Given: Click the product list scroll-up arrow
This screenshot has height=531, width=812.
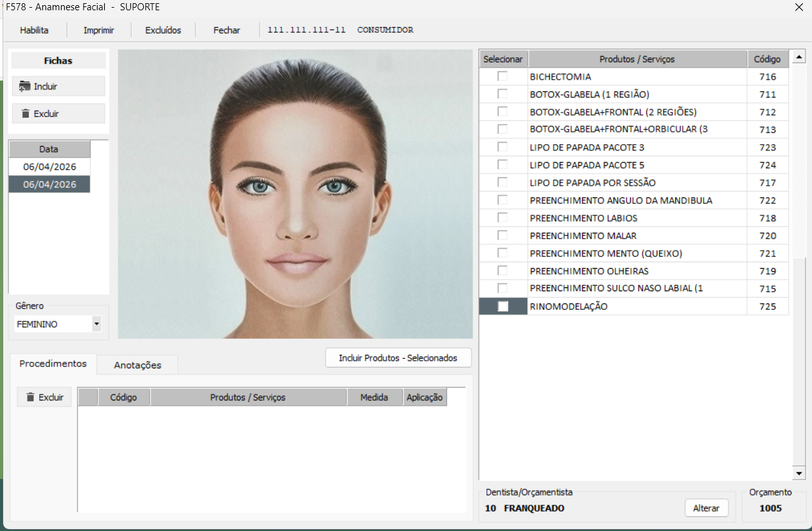Looking at the screenshot, I should pos(799,57).
